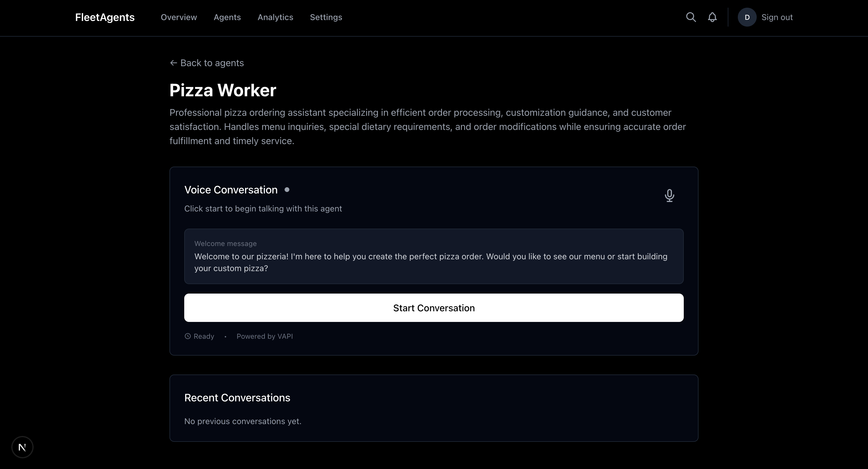Click the Sign out link
Viewport: 868px width, 469px height.
[777, 17]
